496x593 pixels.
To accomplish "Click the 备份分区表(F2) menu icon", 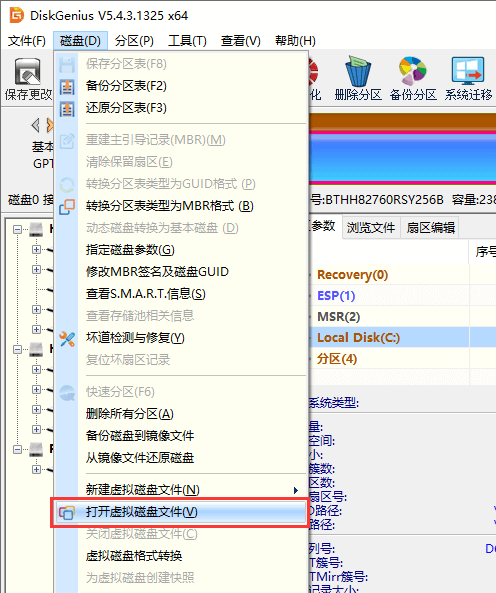I will tap(67, 87).
